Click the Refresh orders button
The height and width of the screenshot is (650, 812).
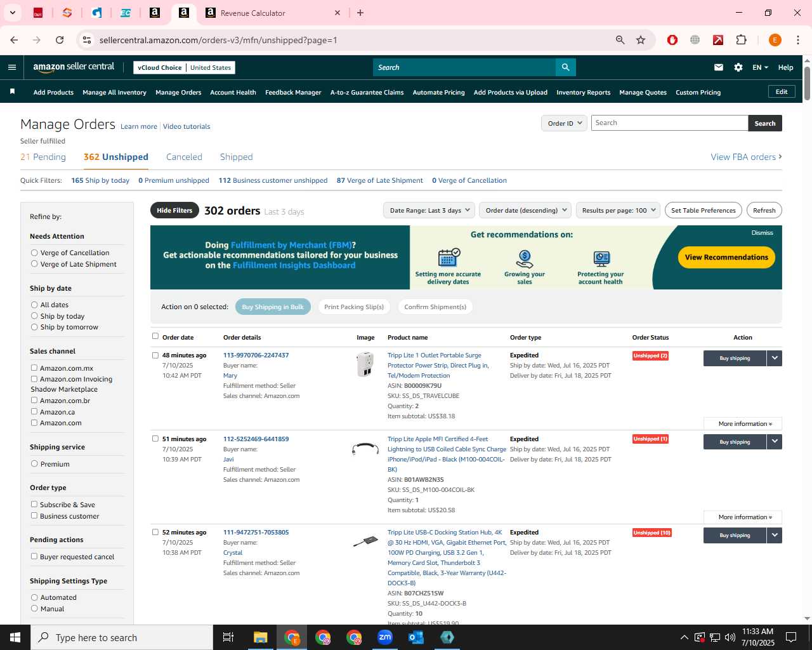click(764, 210)
